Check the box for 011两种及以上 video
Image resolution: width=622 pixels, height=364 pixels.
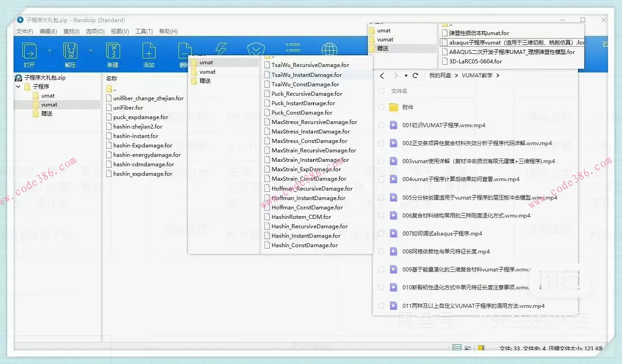click(381, 306)
